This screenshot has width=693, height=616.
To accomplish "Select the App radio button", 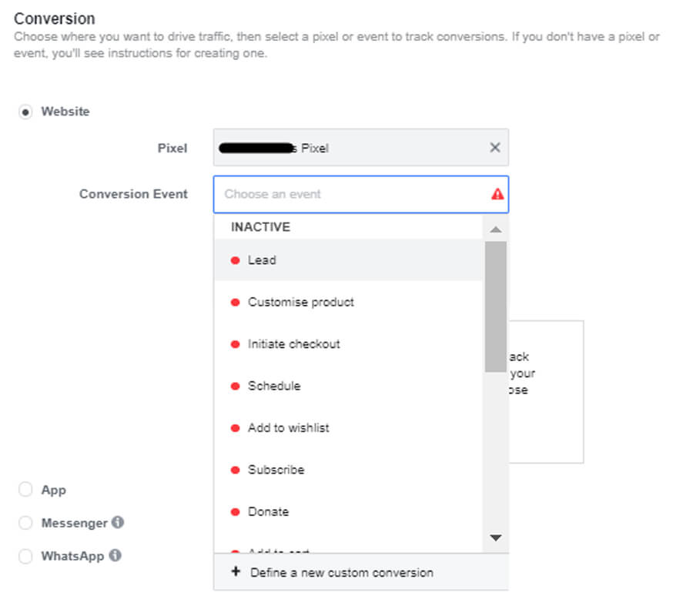I will pyautogui.click(x=26, y=490).
